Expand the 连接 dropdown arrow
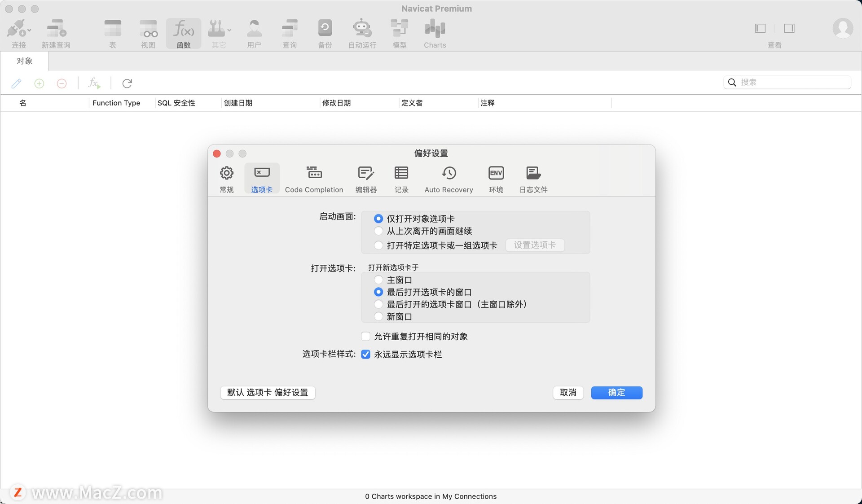 point(30,31)
